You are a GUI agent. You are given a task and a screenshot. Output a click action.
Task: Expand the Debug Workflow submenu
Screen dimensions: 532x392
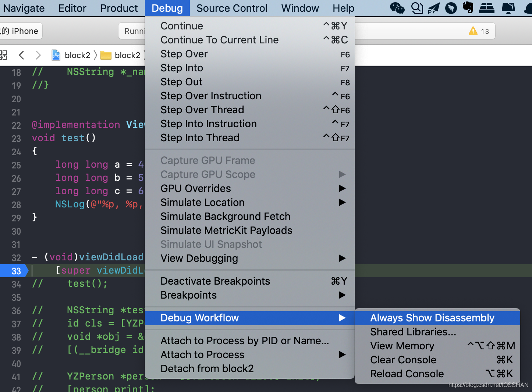250,318
